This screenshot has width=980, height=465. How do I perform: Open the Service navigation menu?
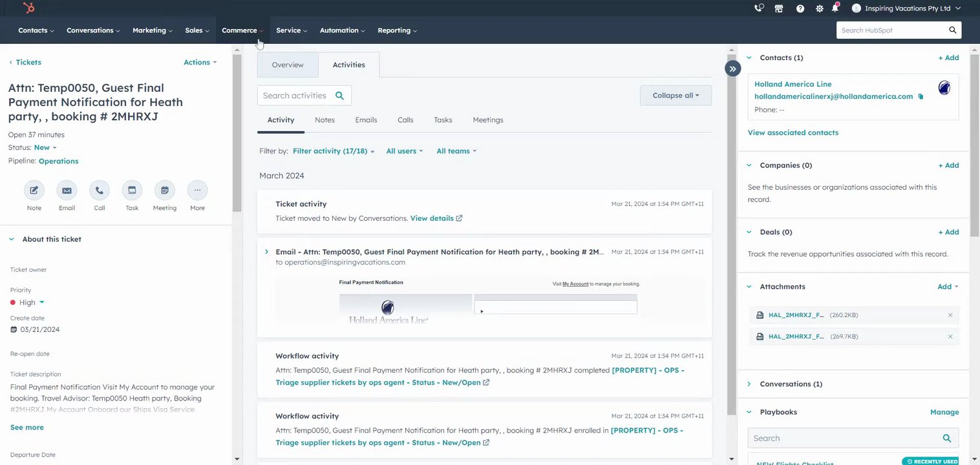click(x=292, y=30)
